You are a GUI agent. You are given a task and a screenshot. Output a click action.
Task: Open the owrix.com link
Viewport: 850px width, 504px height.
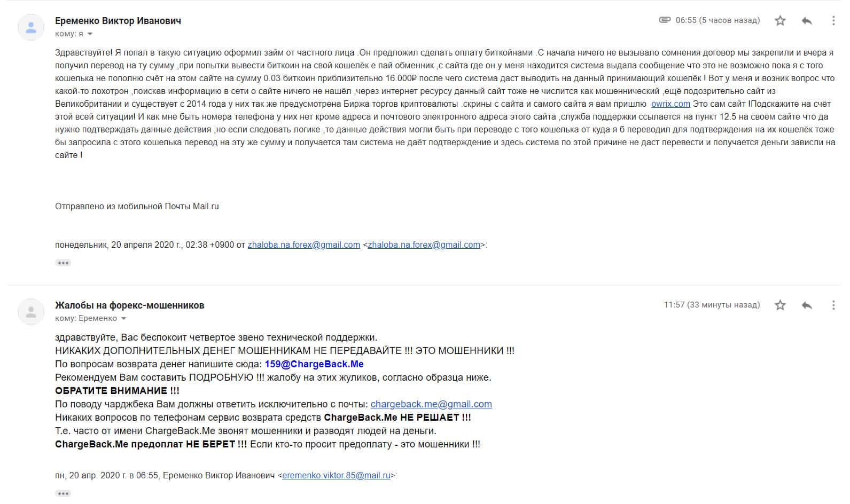(670, 104)
